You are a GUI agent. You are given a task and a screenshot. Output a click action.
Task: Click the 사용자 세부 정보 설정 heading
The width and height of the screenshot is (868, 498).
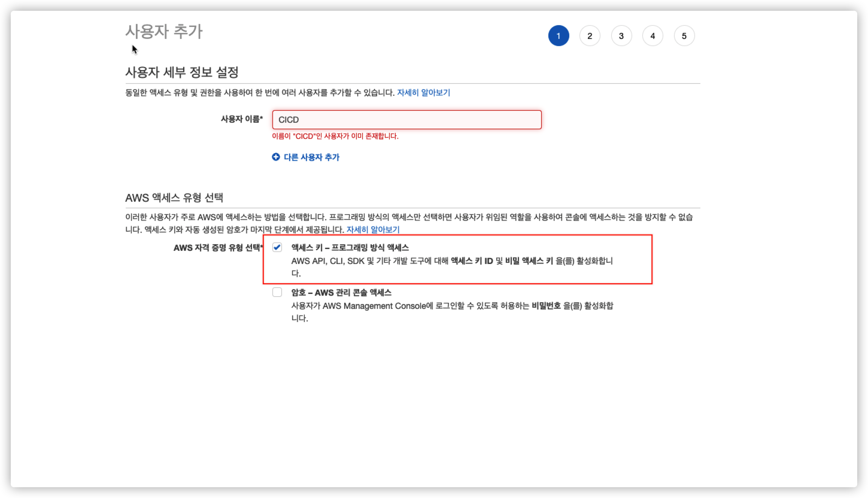click(182, 72)
